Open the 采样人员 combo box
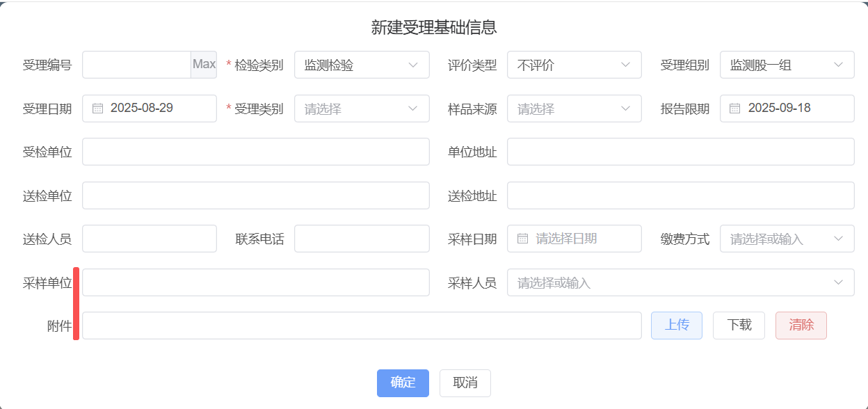The image size is (868, 409). click(681, 282)
